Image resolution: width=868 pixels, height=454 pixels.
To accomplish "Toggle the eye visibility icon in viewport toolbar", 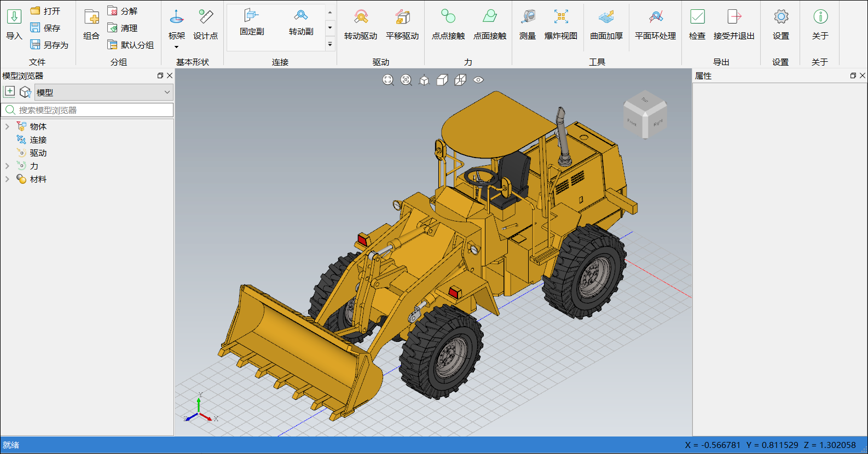I will [x=478, y=80].
